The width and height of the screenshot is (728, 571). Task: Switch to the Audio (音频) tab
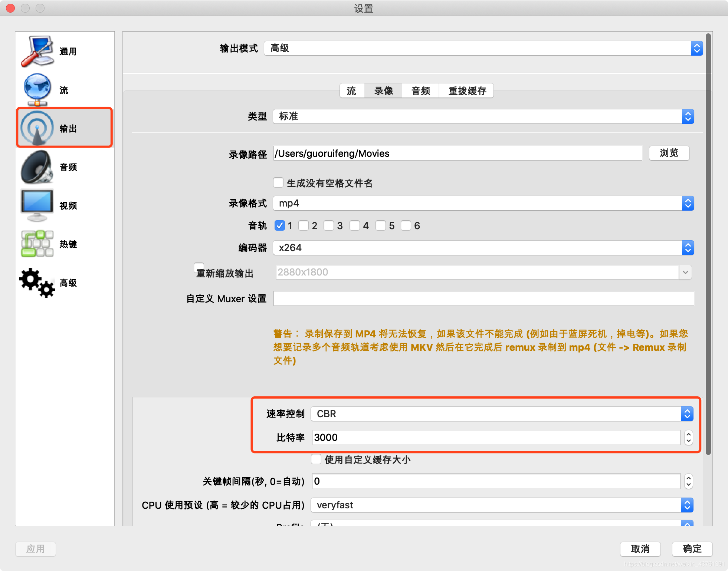(420, 91)
